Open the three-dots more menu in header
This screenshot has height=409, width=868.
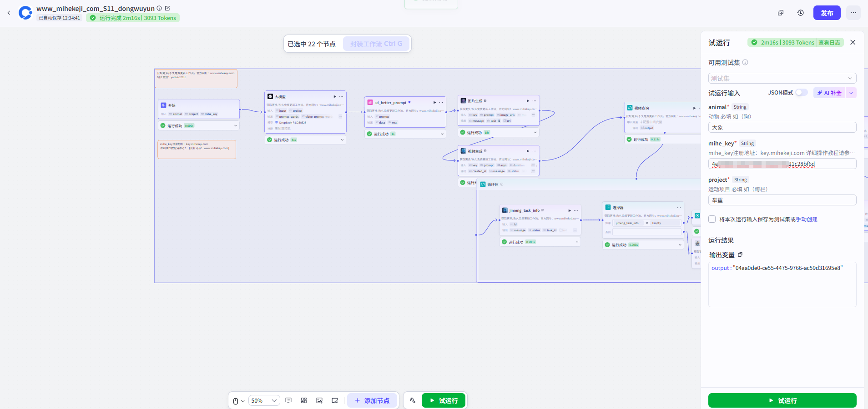point(853,13)
